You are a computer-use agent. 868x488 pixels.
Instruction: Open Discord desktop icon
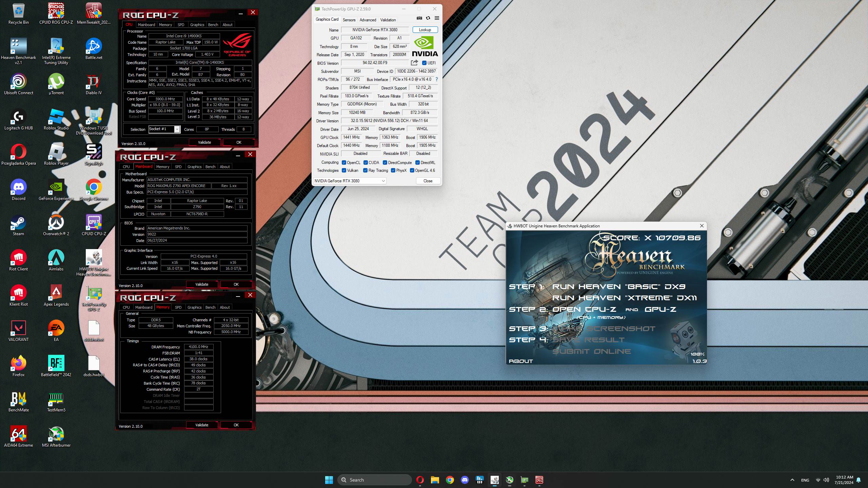(19, 190)
